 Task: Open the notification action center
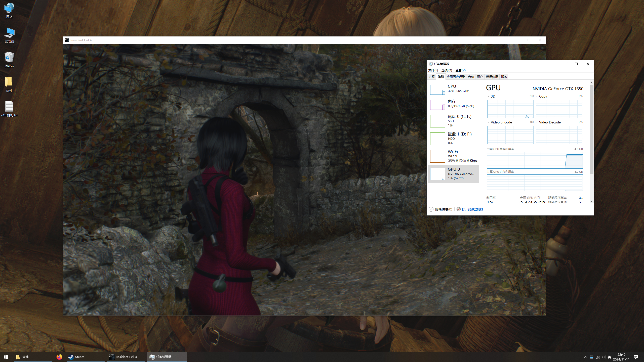point(636,357)
